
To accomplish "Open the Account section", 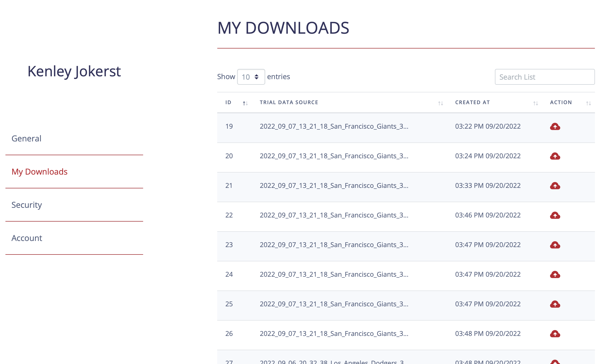I will tap(27, 238).
